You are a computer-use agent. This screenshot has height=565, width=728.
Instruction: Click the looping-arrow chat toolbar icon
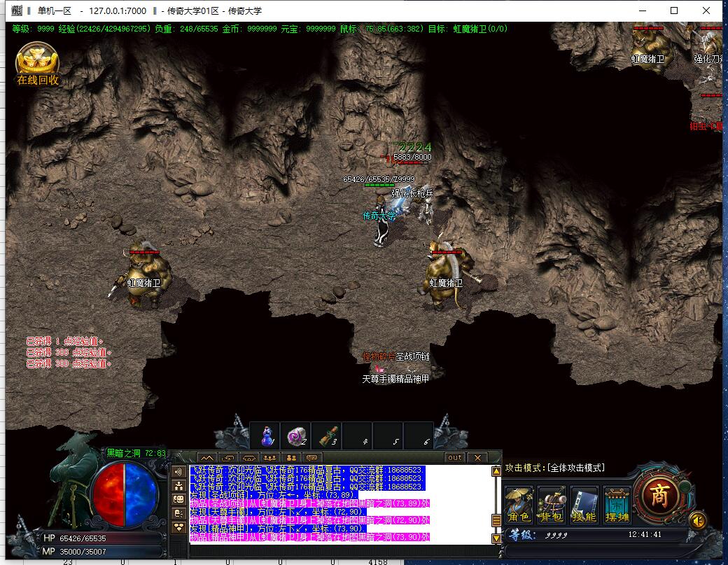(228, 458)
